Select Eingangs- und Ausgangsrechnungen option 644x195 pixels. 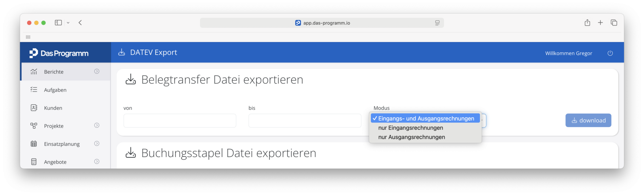coord(425,118)
